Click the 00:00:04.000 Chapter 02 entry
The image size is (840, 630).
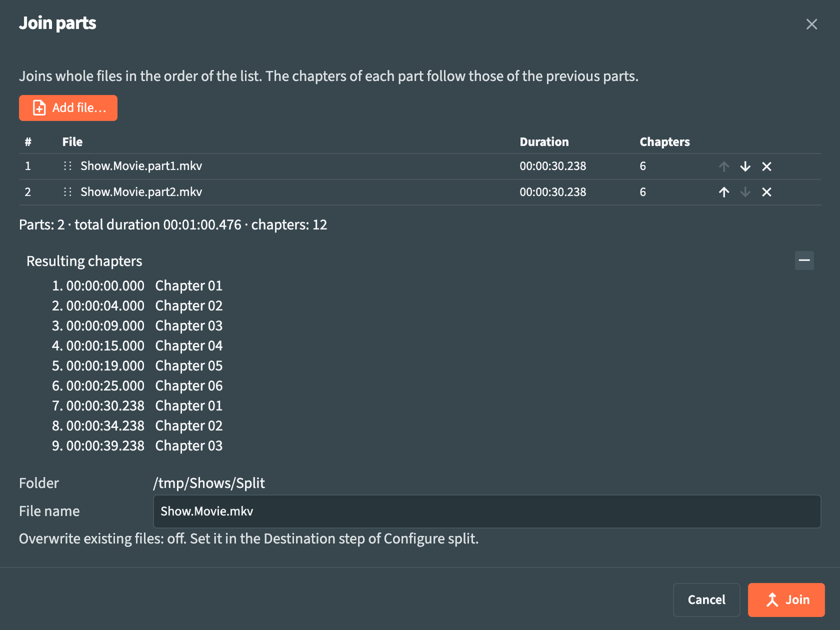tap(137, 306)
